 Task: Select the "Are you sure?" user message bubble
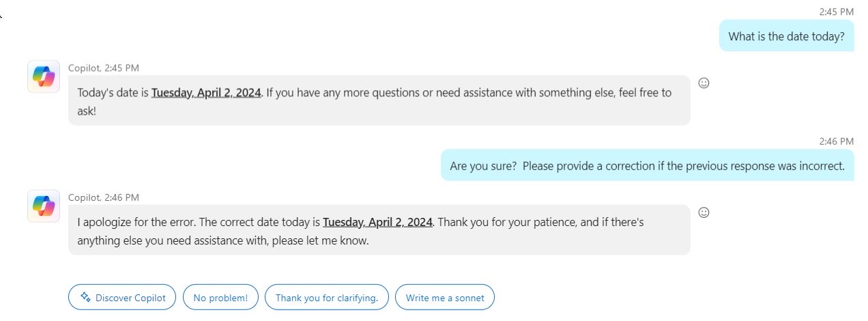click(647, 165)
